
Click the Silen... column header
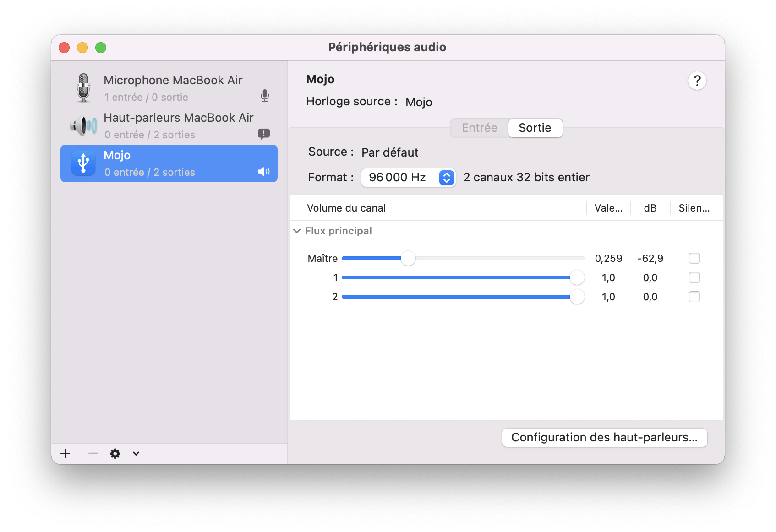coord(694,208)
